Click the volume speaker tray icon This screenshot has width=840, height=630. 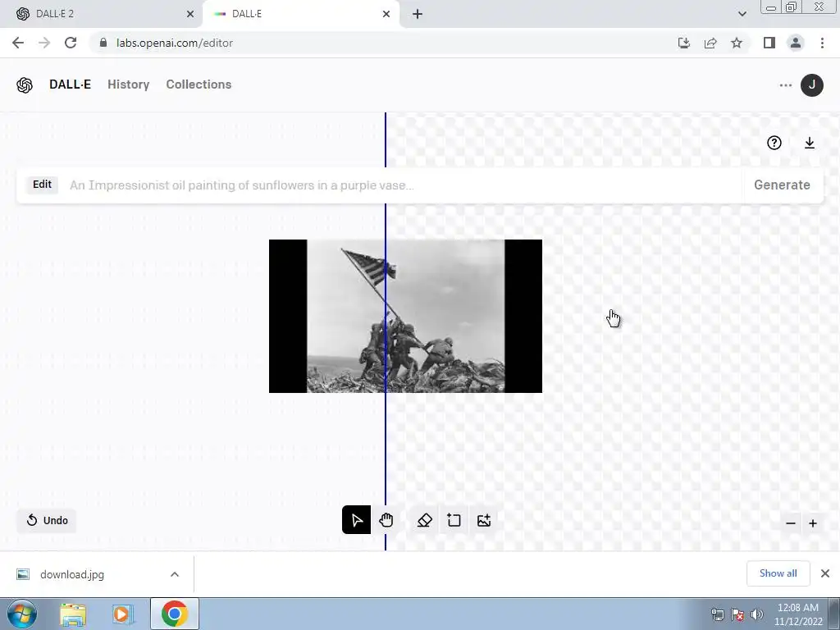pyautogui.click(x=757, y=614)
